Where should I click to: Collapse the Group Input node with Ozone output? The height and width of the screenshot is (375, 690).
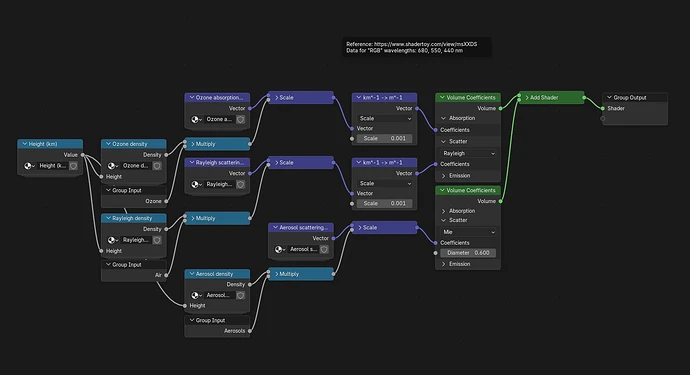tap(108, 190)
